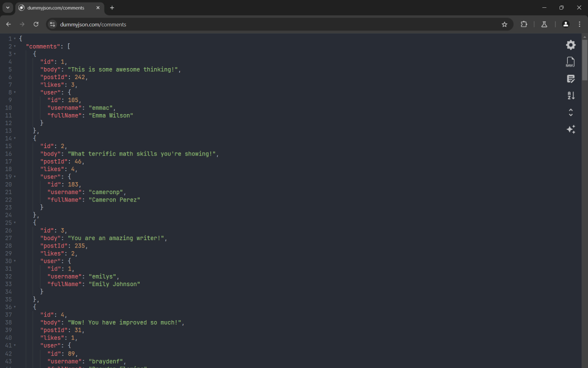Open the Chrome labs flask icon

click(544, 24)
